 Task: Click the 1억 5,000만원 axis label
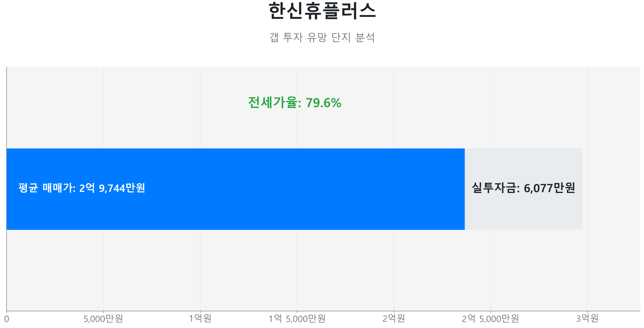(297, 319)
